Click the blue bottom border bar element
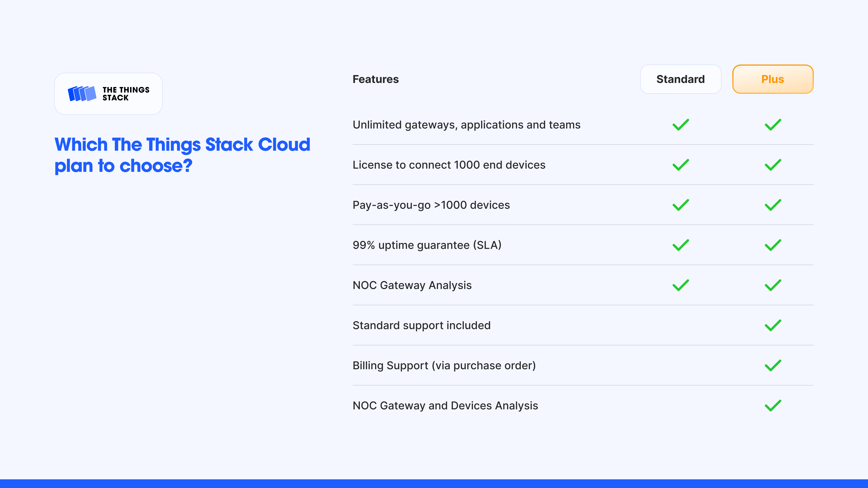This screenshot has height=488, width=868. click(x=434, y=483)
